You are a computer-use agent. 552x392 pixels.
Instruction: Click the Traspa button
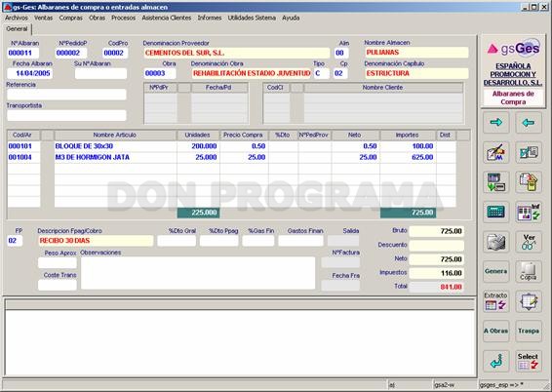click(x=529, y=331)
